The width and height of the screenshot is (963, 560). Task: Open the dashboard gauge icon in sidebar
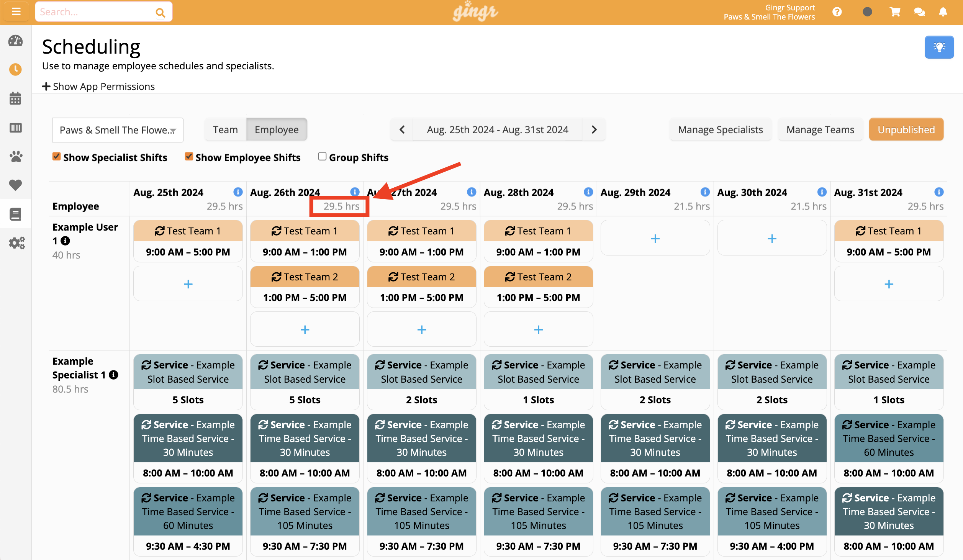(x=16, y=41)
